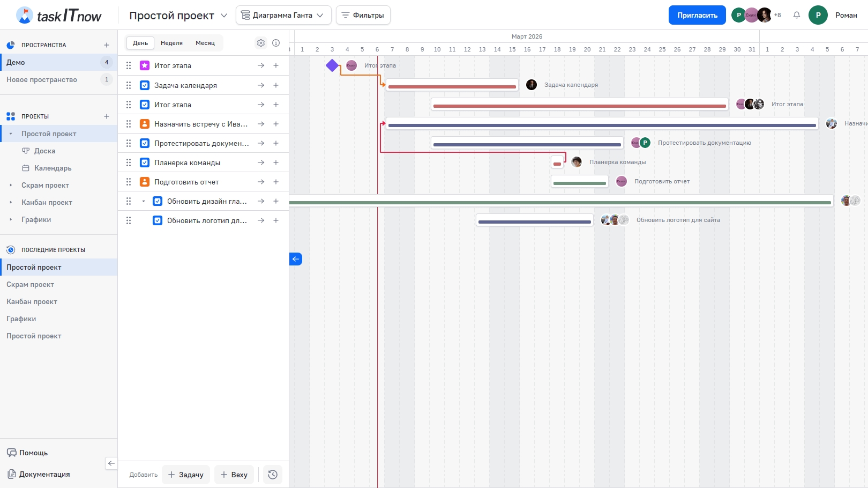Click the Пригласить button
This screenshot has width=868, height=488.
tap(697, 15)
